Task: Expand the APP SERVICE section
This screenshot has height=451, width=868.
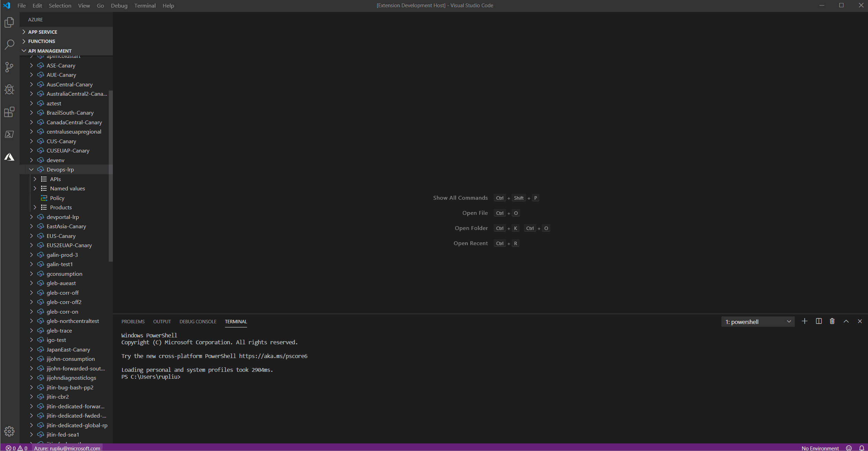Action: tap(43, 32)
